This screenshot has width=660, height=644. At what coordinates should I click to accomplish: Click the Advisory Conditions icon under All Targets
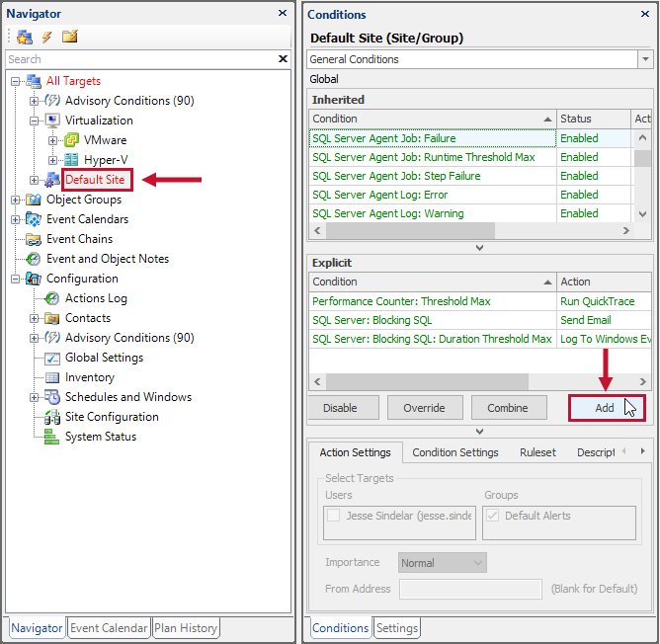52,101
